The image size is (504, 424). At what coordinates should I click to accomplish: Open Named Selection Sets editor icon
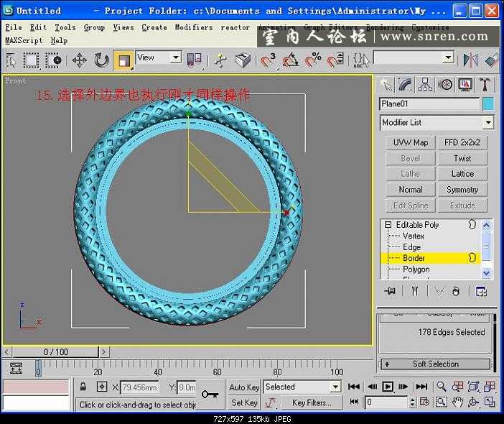coord(360,60)
